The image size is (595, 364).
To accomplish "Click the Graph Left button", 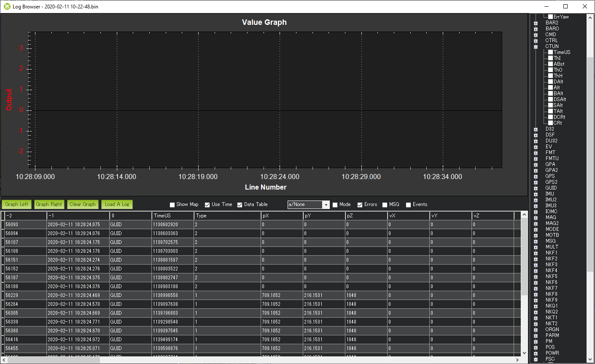I will point(16,204).
